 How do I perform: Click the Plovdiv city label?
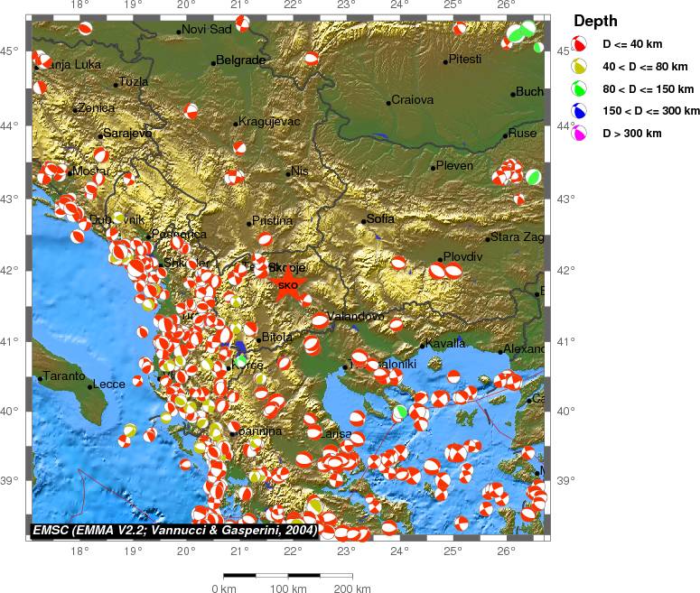pyautogui.click(x=463, y=256)
